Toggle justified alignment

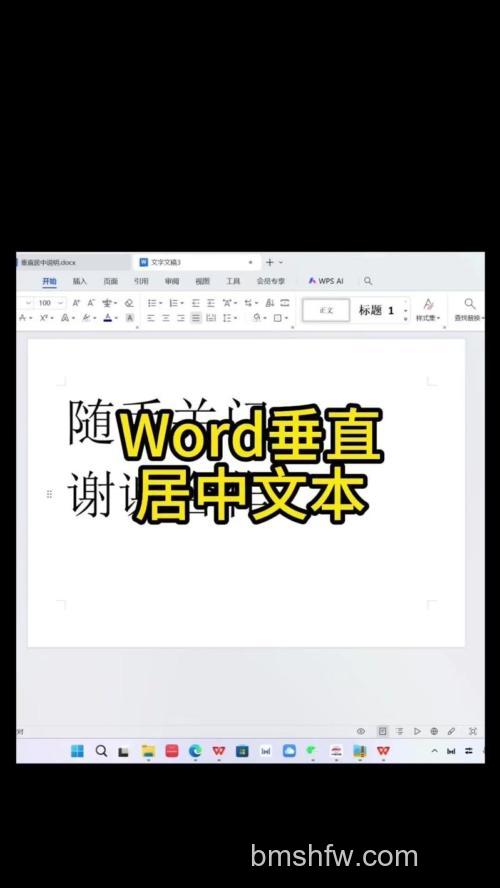click(196, 318)
